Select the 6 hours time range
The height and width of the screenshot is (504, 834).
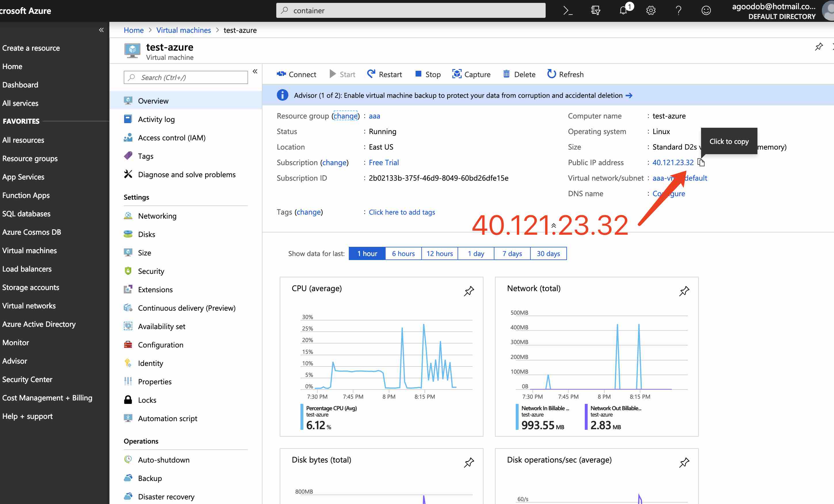pos(403,253)
